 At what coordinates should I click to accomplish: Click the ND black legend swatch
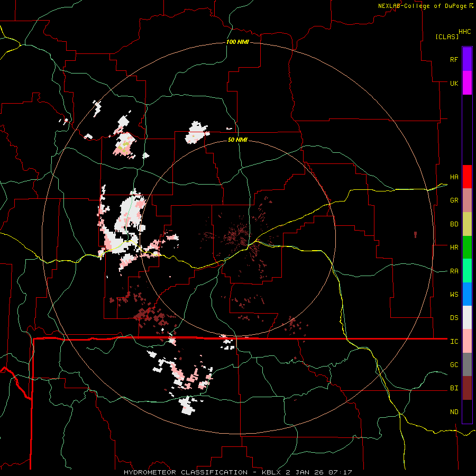pos(467,411)
